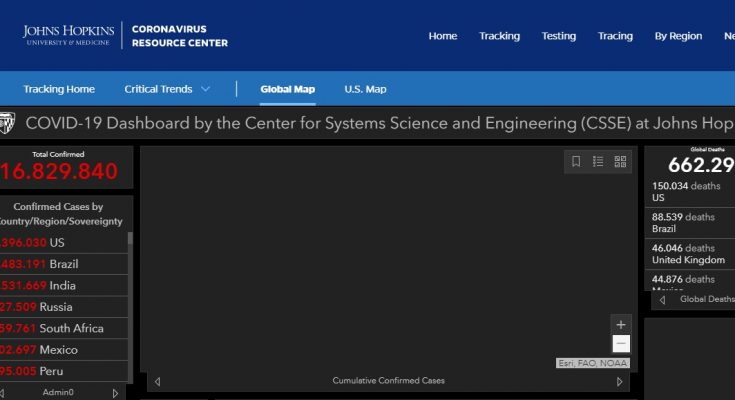
Task: Click the Total Confirmed 16.829.840 figure
Action: pos(59,171)
